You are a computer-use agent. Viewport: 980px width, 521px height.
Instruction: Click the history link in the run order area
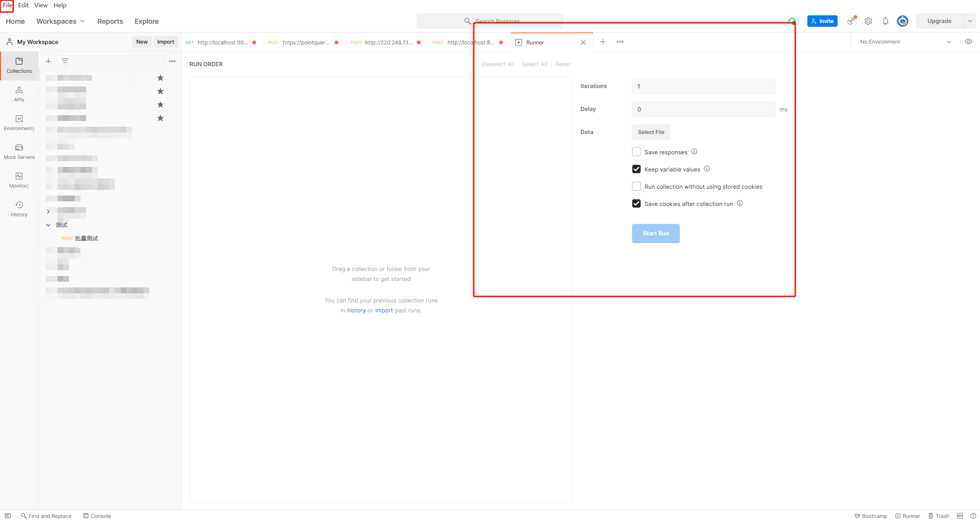click(356, 310)
